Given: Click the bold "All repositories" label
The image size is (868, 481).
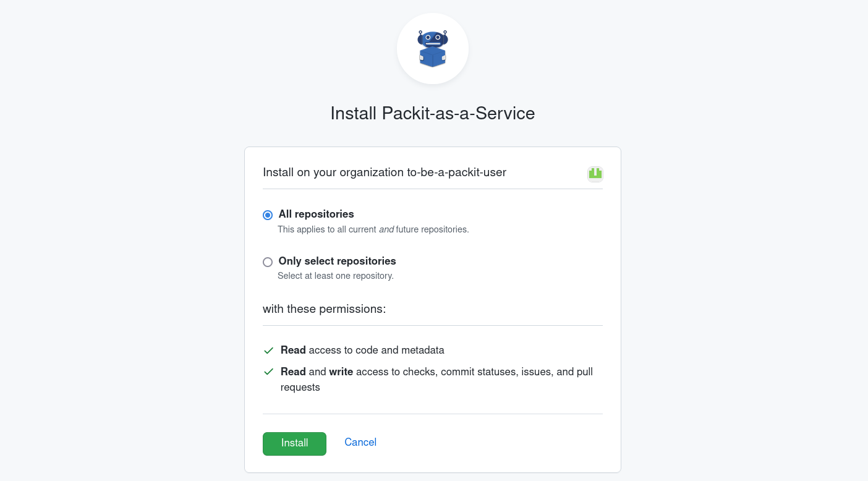Looking at the screenshot, I should click(316, 215).
